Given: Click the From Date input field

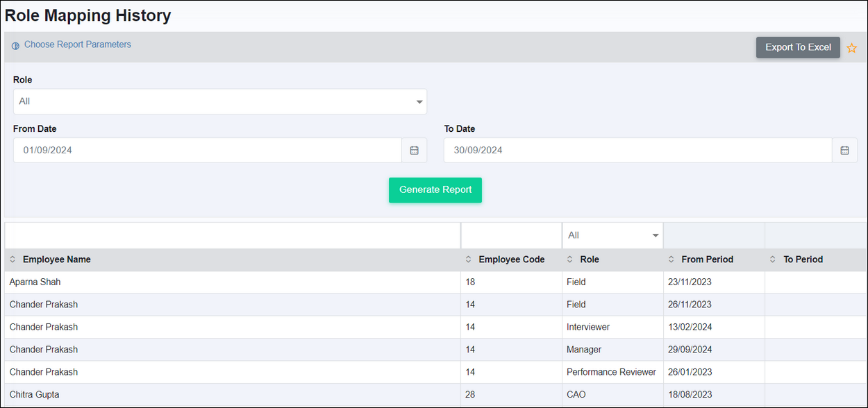Looking at the screenshot, I should pyautogui.click(x=208, y=150).
